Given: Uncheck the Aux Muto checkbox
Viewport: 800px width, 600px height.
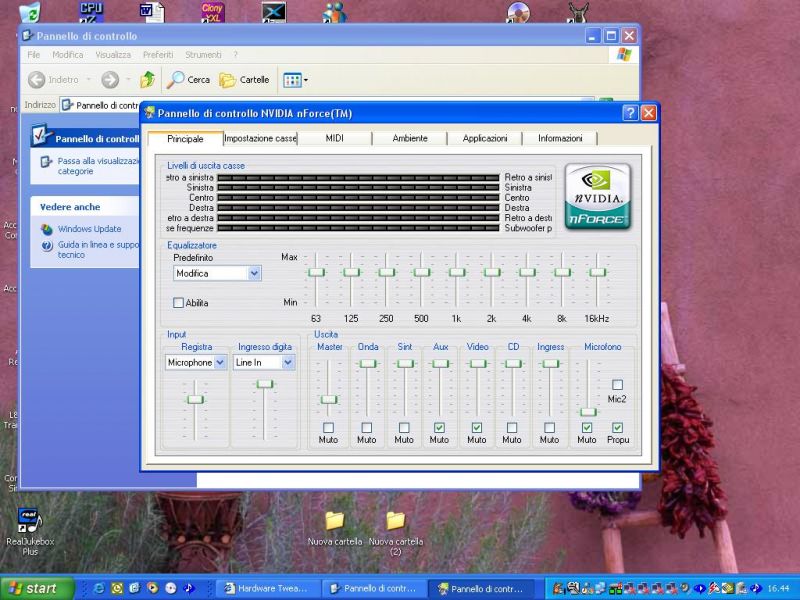Looking at the screenshot, I should coord(440,427).
